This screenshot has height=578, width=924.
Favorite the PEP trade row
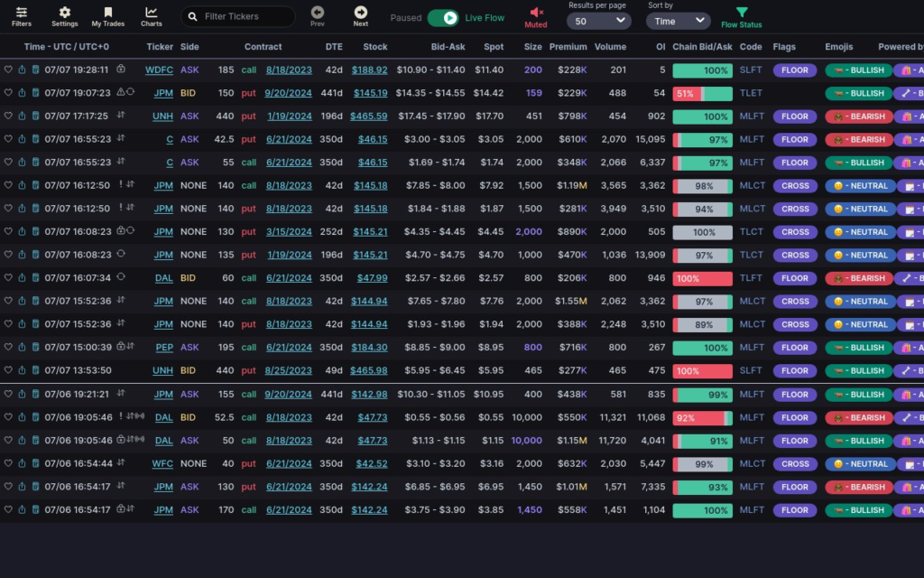pyautogui.click(x=8, y=348)
